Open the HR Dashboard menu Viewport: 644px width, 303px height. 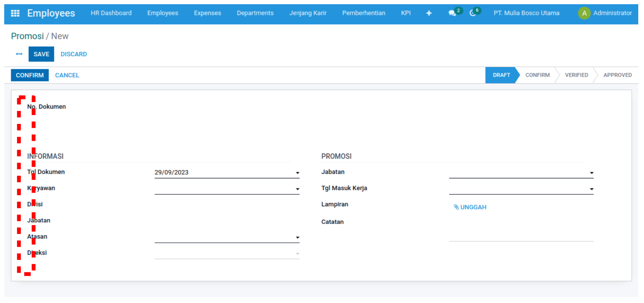pos(111,13)
